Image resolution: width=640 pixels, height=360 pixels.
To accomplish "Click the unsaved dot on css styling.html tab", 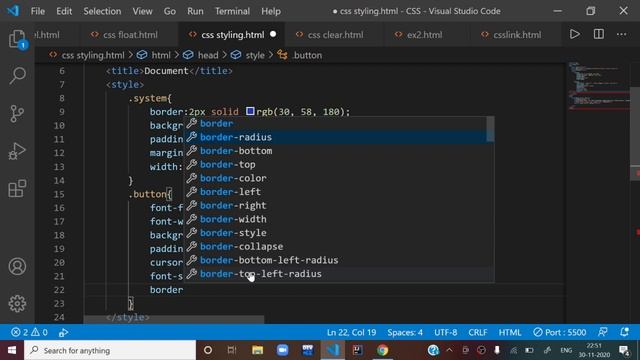I will (x=273, y=34).
